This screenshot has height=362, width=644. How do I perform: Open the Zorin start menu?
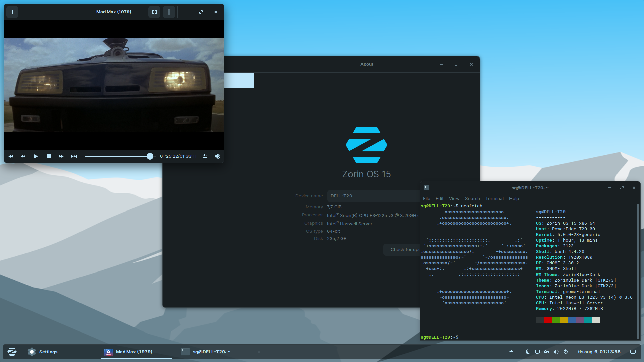coord(12,352)
